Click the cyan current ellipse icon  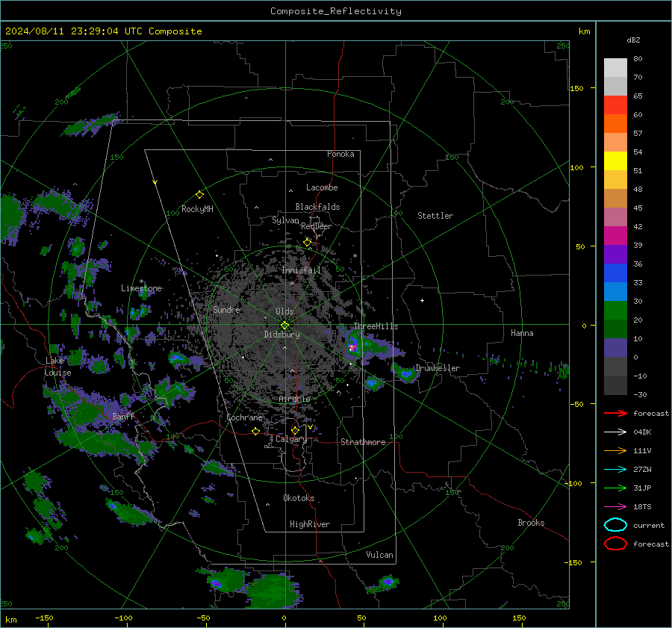pyautogui.click(x=615, y=525)
